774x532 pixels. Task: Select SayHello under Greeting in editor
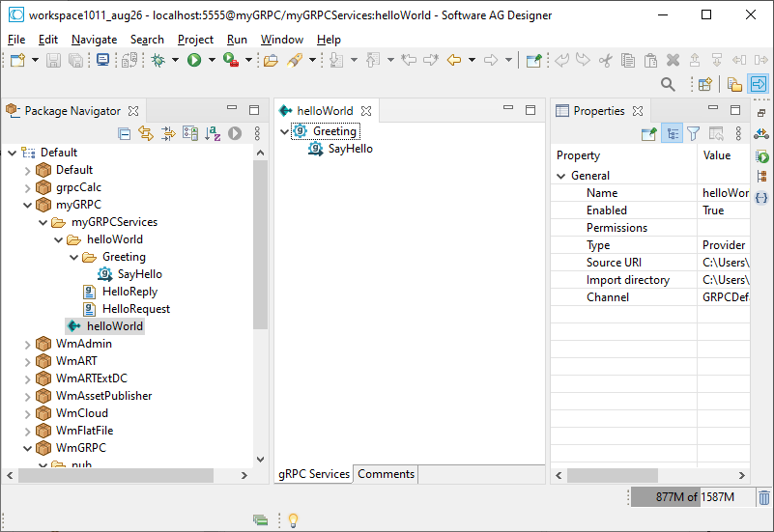click(x=350, y=149)
